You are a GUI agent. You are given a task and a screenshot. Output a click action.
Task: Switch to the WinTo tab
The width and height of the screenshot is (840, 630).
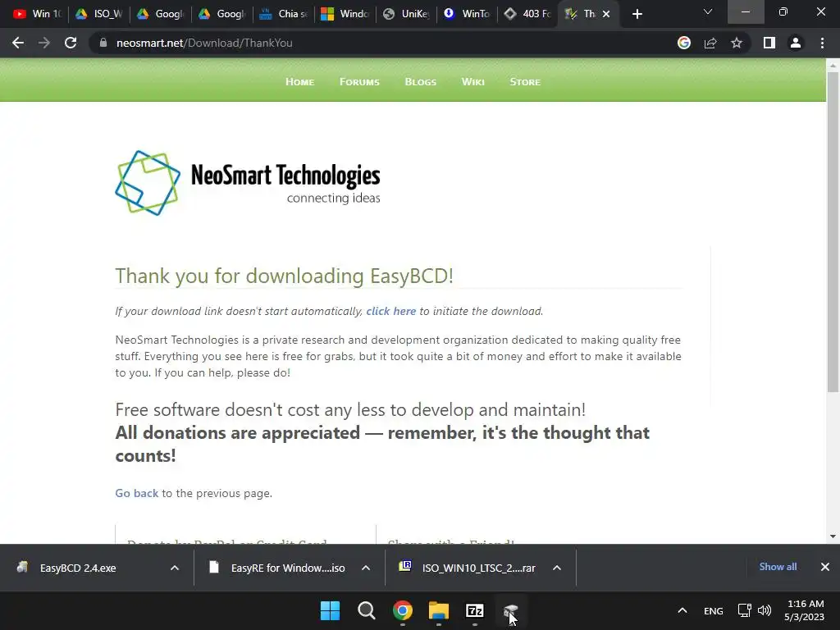coord(467,14)
